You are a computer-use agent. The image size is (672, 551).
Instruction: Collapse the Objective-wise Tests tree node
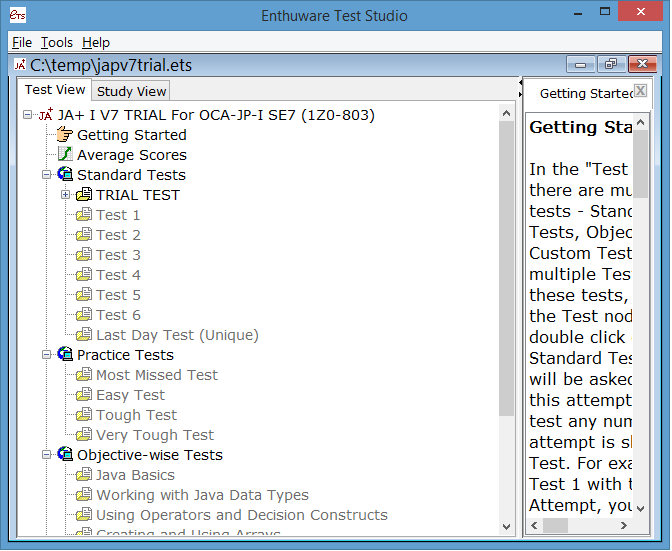(47, 455)
